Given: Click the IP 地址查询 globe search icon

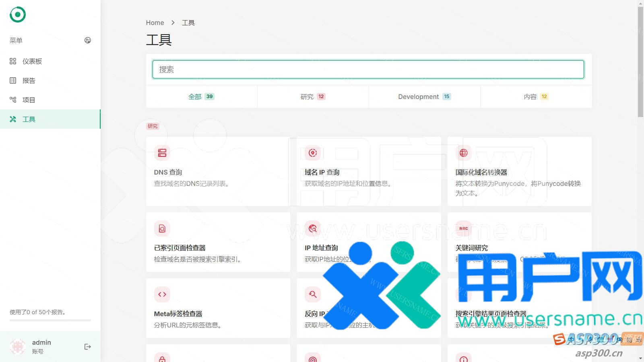Looking at the screenshot, I should point(313,228).
